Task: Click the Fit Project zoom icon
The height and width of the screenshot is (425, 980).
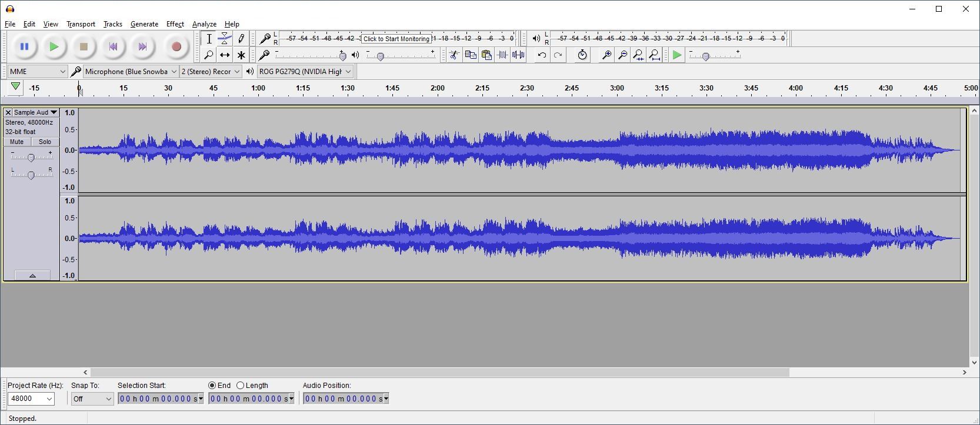Action: [x=654, y=55]
